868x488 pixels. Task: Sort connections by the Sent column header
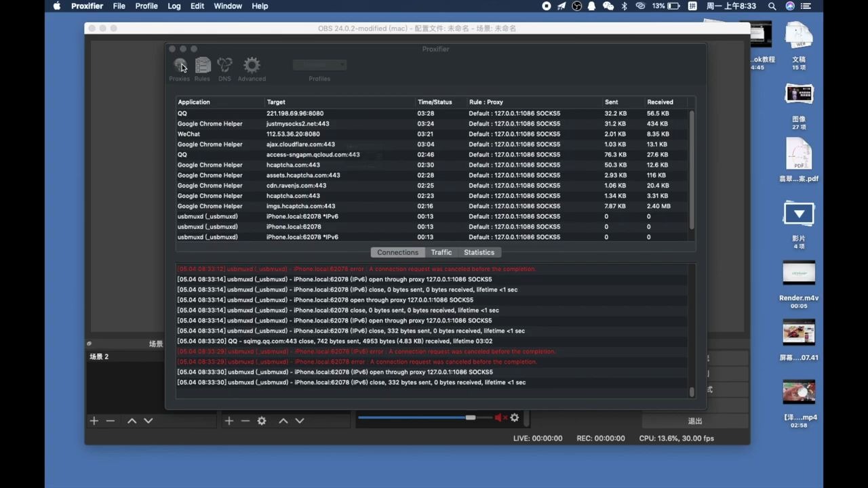tap(623, 102)
